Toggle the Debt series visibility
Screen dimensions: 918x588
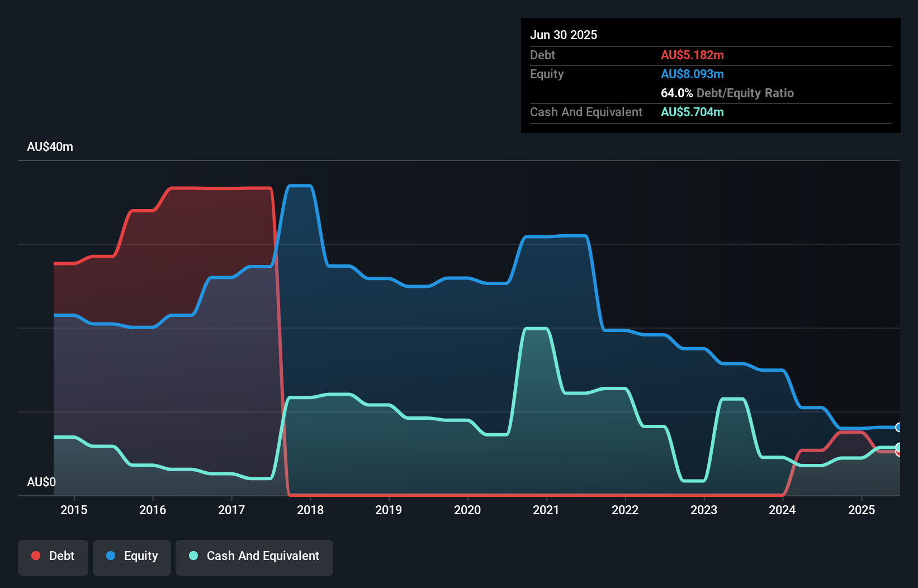pos(53,556)
